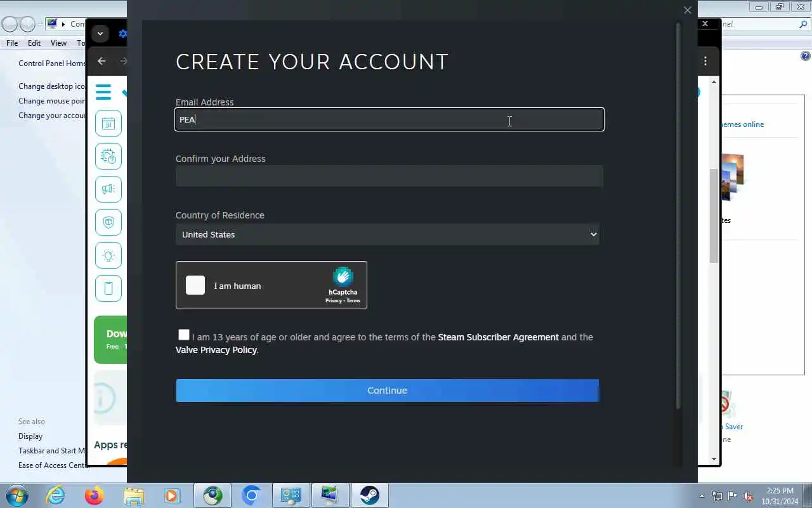This screenshot has height=508, width=812.
Task: Click the Control Panel Back navigation button
Action: [x=10, y=24]
